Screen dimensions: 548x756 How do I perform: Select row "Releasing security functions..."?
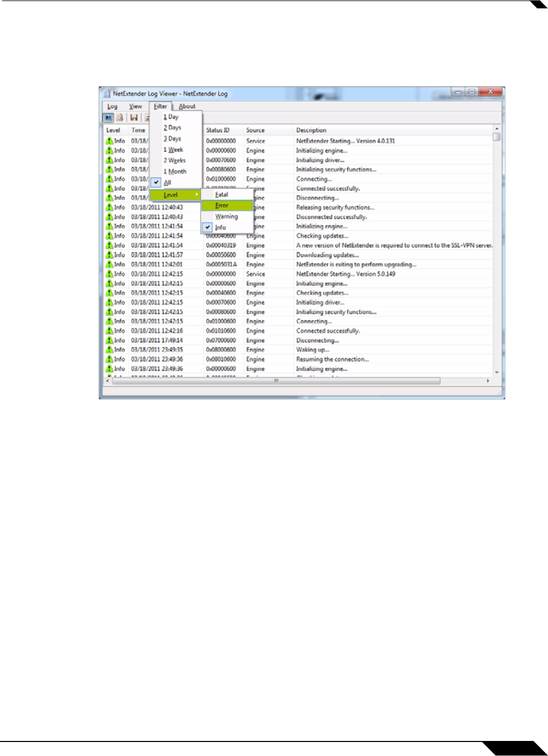pos(298,208)
